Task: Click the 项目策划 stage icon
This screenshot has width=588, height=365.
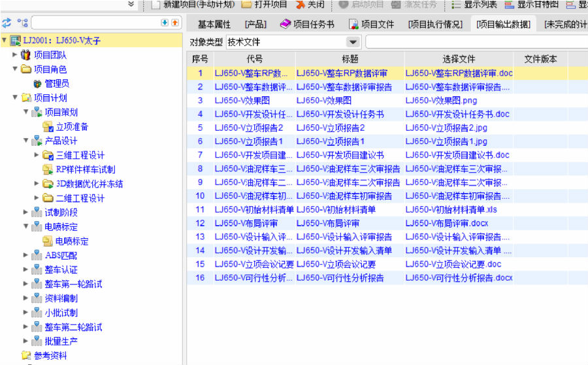Action: pyautogui.click(x=37, y=113)
